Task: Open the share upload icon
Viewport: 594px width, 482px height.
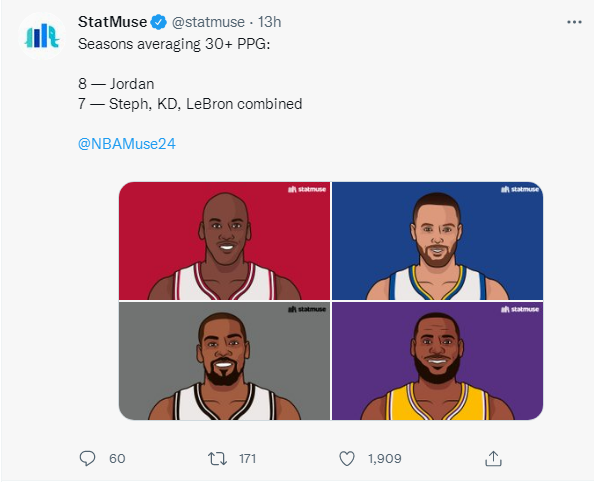Action: coord(493,459)
